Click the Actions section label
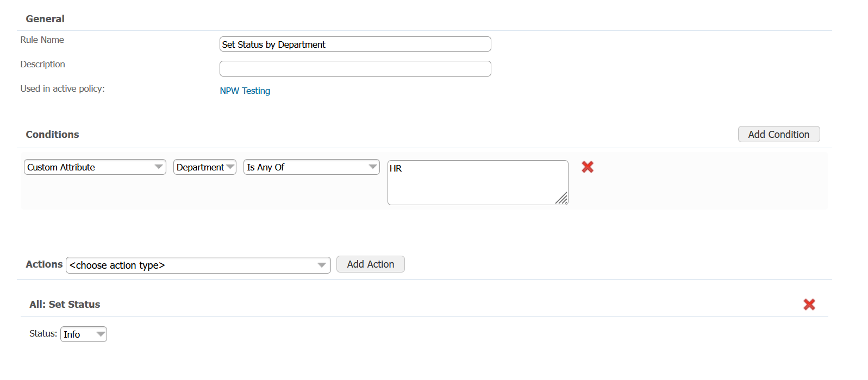Image resolution: width=868 pixels, height=380 pixels. click(44, 264)
